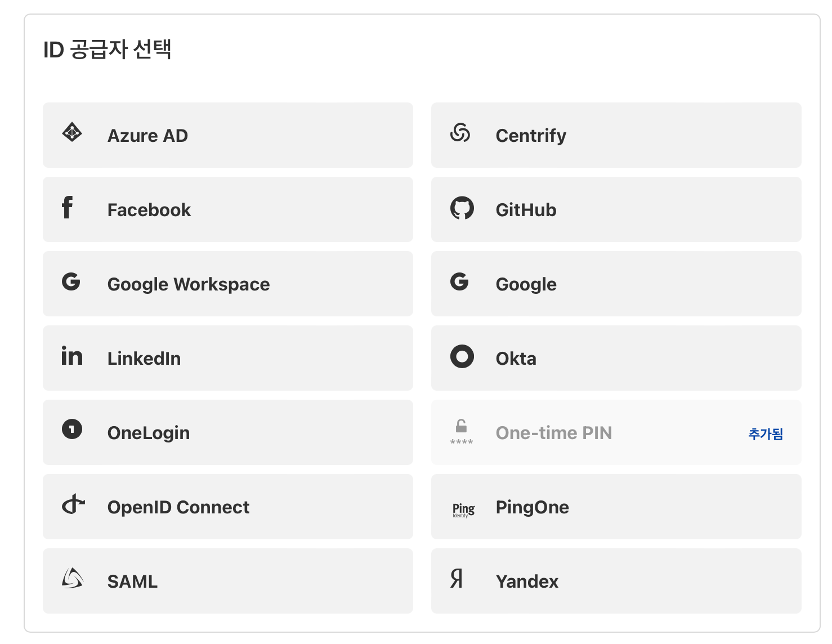
Task: Click the ID 공급자 선택 heading
Action: click(x=108, y=50)
